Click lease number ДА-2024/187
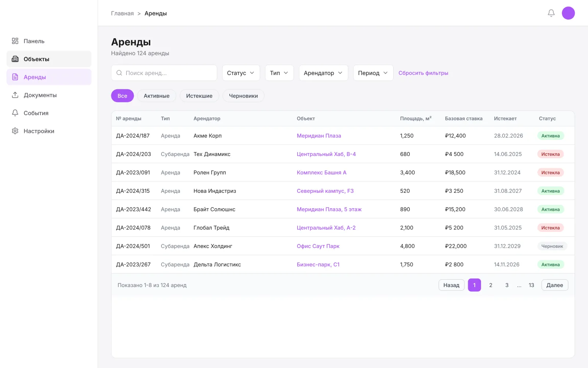 coord(133,135)
